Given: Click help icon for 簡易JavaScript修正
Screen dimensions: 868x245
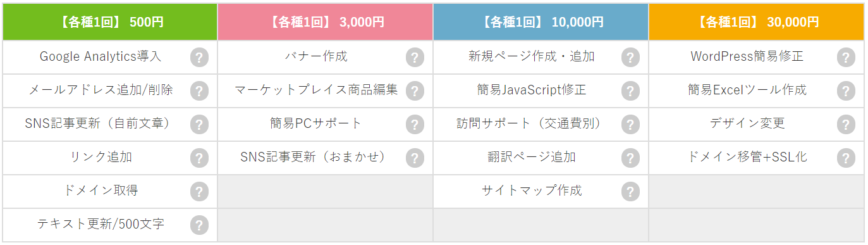Looking at the screenshot, I should [630, 91].
